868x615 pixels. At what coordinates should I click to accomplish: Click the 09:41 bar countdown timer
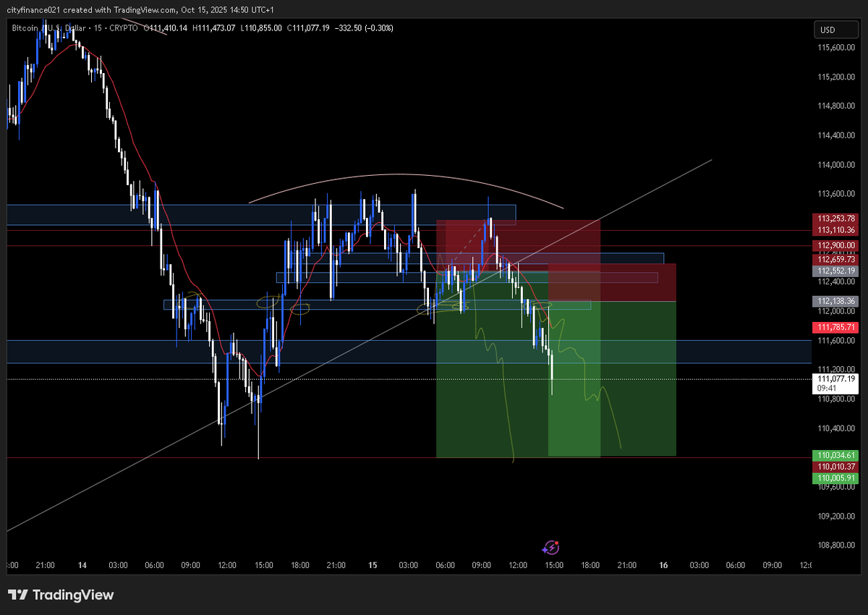(827, 388)
